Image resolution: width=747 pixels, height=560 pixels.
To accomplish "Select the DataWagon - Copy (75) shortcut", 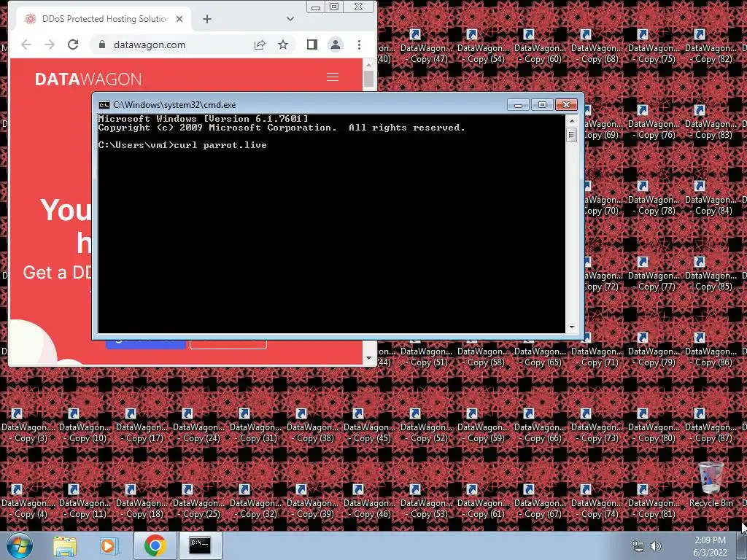I will click(654, 47).
